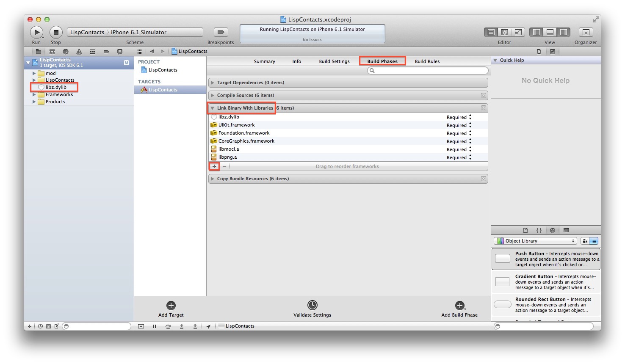The image size is (625, 364).
Task: Click Add Target button
Action: coord(171,309)
